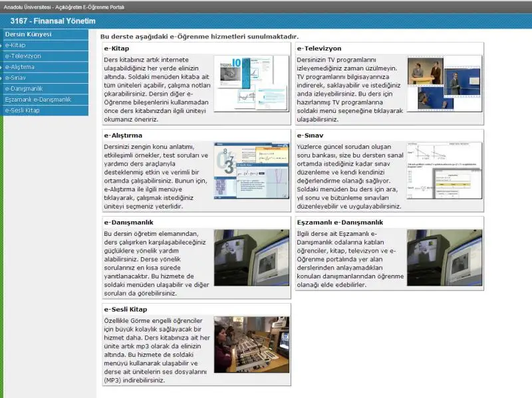Select e-Televizyon from the sidebar menu
The width and height of the screenshot is (532, 398).
[x=23, y=56]
